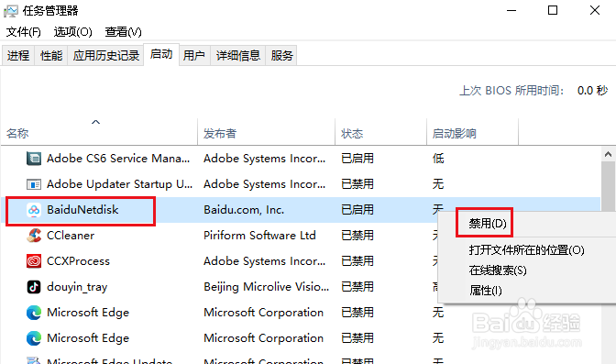Click CCXProcess publisher Adobe Systems Incor...
The height and width of the screenshot is (364, 616).
click(x=264, y=261)
